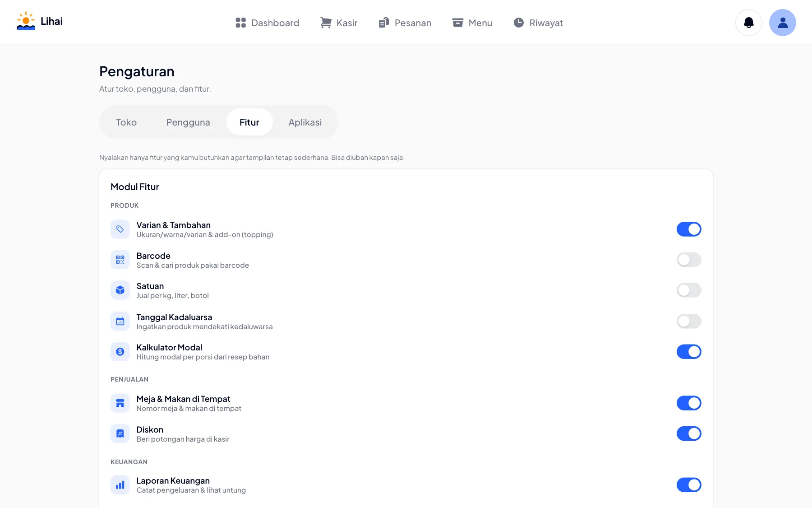Open the notifications bell

(749, 23)
